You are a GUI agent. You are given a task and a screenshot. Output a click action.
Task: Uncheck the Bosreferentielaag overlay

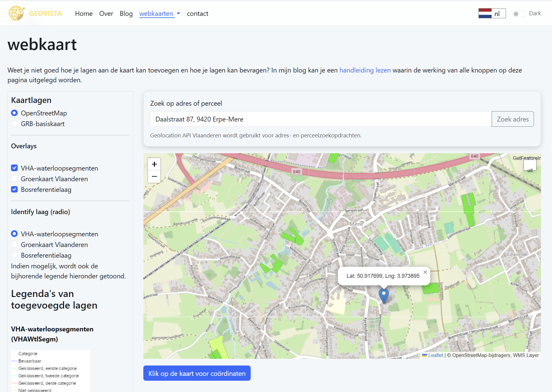14,189
